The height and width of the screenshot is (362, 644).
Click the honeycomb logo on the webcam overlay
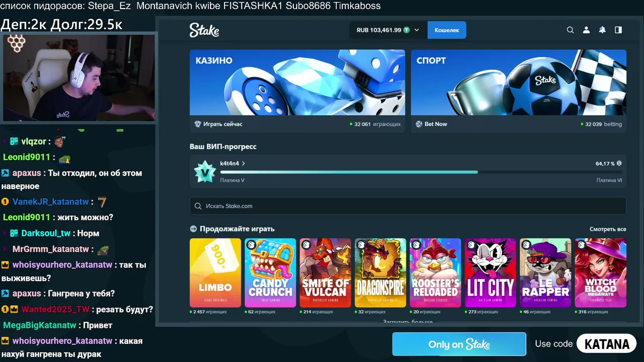16,44
